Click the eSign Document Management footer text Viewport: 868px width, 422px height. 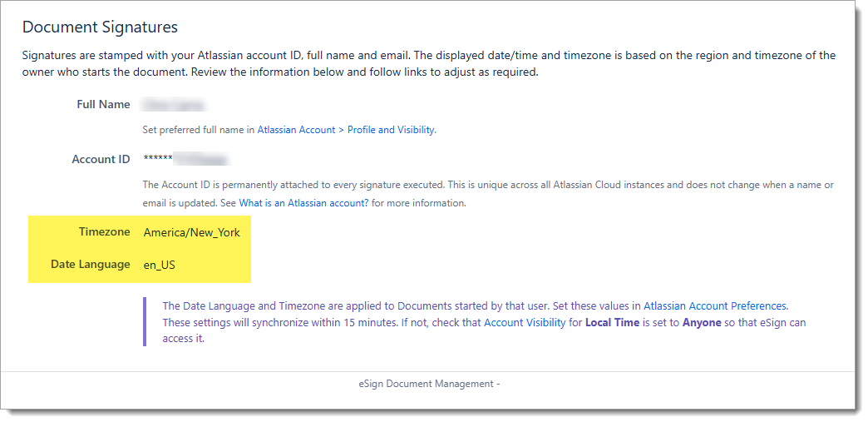pyautogui.click(x=424, y=384)
